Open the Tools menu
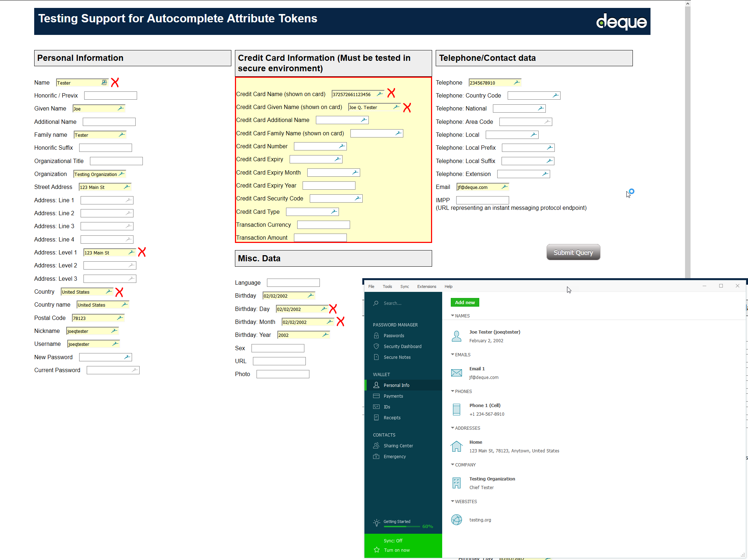 coord(387,286)
